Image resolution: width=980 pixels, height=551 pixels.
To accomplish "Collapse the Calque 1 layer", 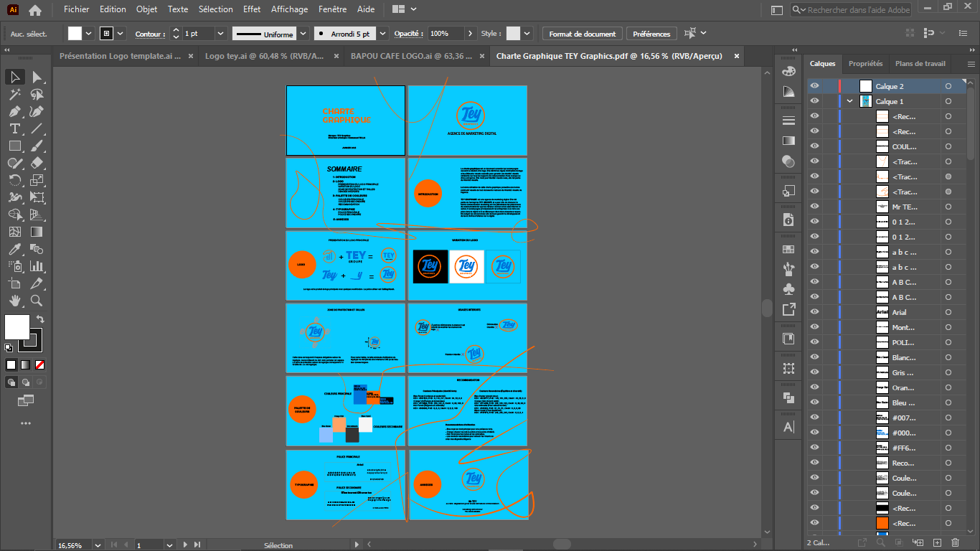I will coord(850,101).
